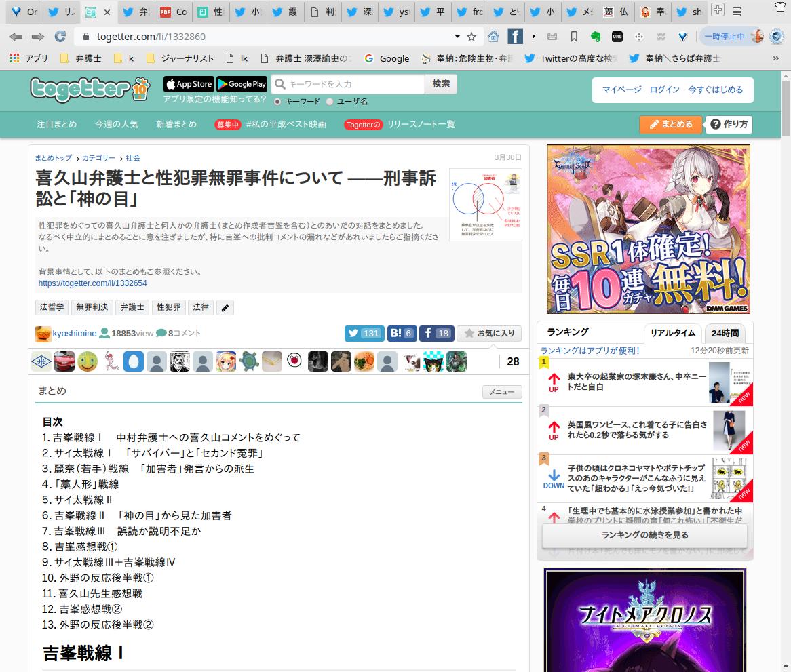791x672 pixels.
Task: Click the browser address bar URL
Action: (x=151, y=37)
